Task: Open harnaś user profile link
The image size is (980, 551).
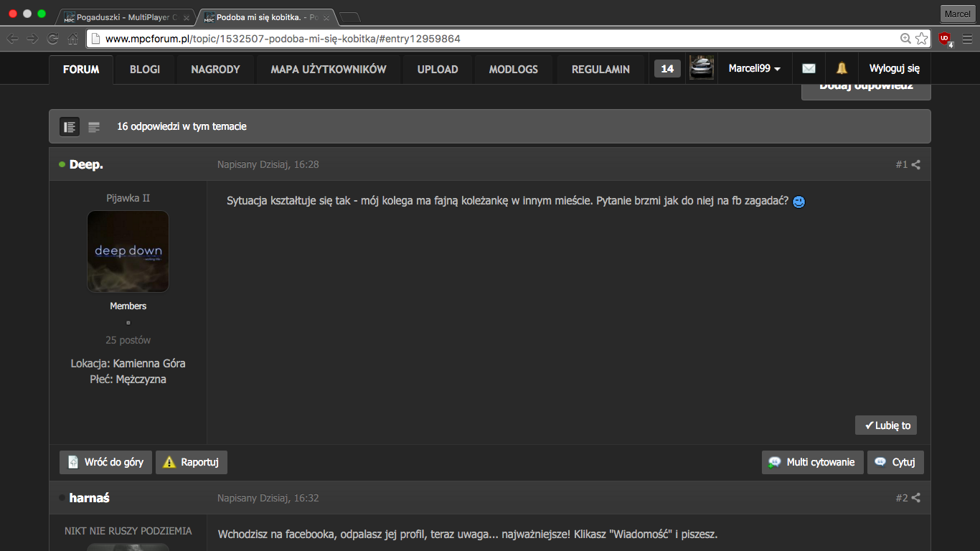Action: pyautogui.click(x=90, y=498)
